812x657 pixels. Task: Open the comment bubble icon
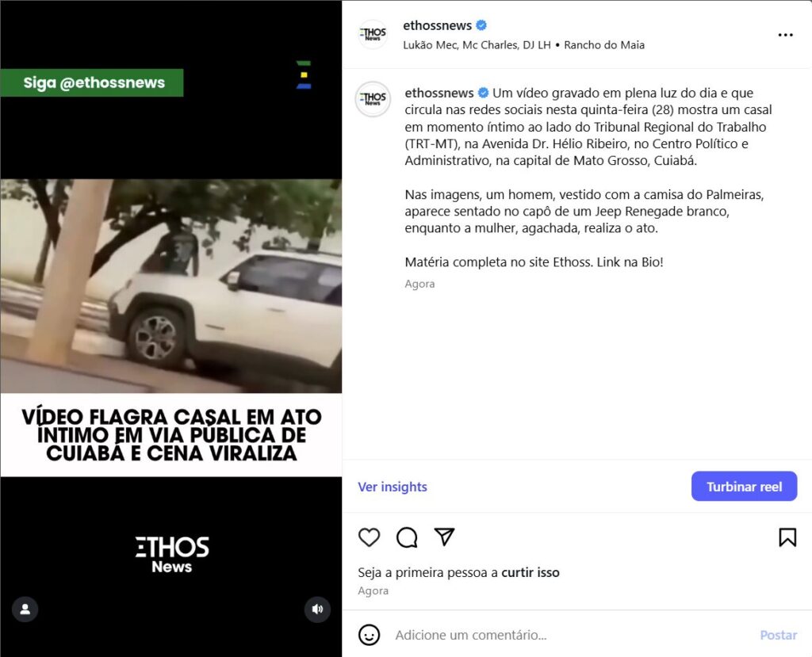(x=407, y=537)
